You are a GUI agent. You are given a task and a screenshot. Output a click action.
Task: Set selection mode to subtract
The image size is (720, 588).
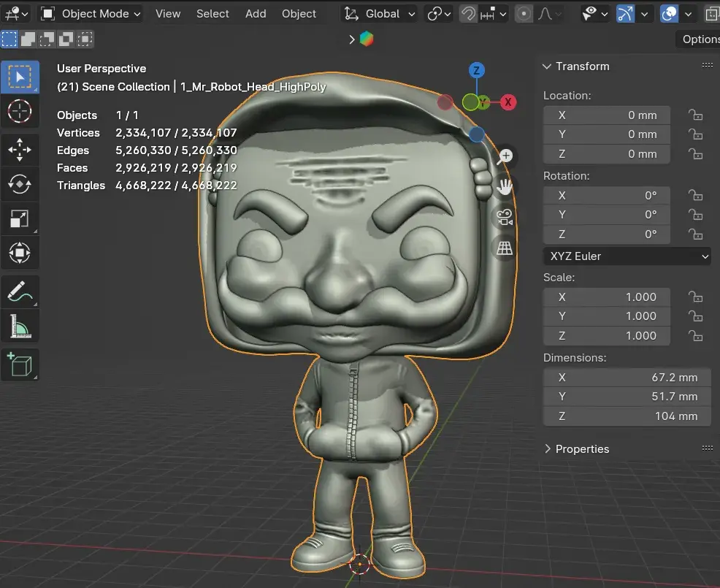click(x=47, y=39)
